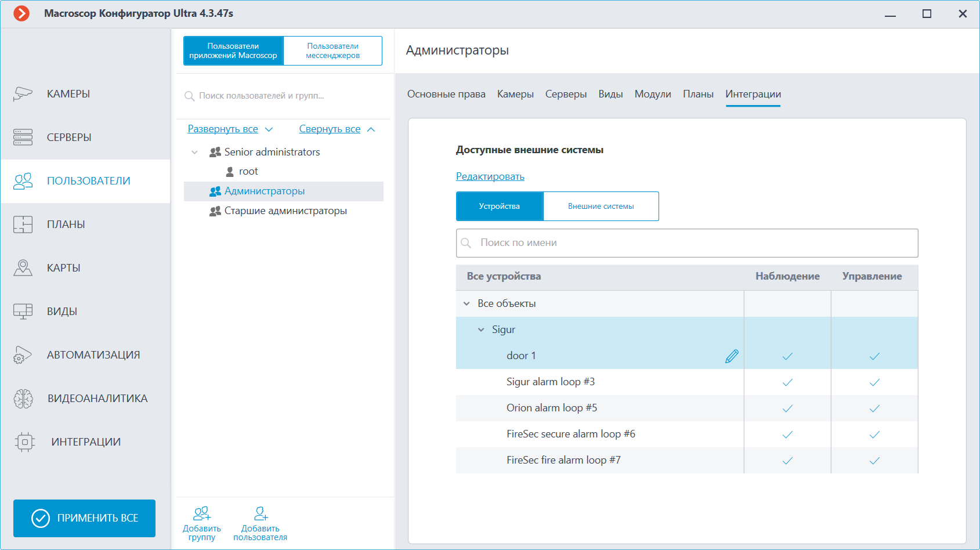980x550 pixels.
Task: Switch to Серверы rights tab
Action: pos(566,94)
